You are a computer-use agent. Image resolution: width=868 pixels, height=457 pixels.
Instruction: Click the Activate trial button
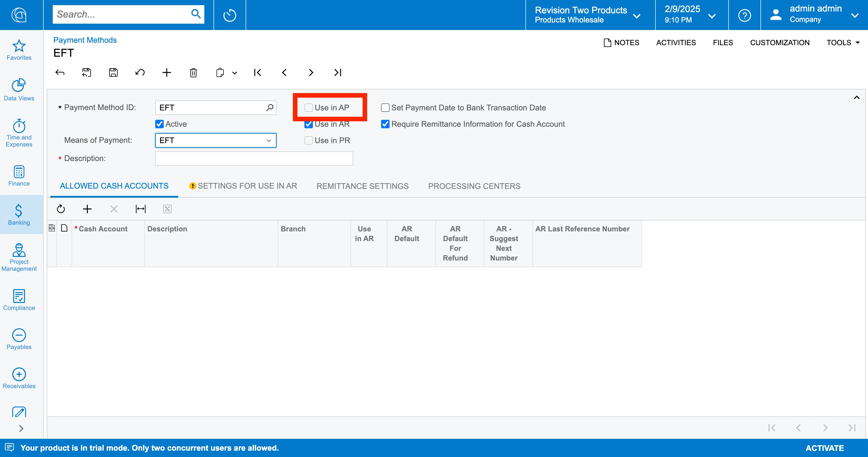(x=824, y=448)
